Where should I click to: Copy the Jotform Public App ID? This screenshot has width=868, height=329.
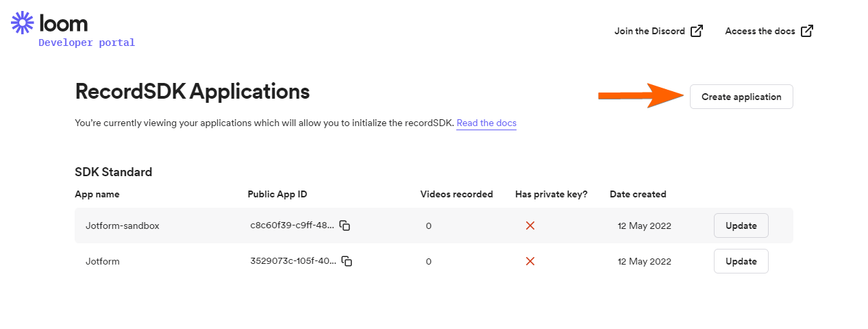[347, 261]
